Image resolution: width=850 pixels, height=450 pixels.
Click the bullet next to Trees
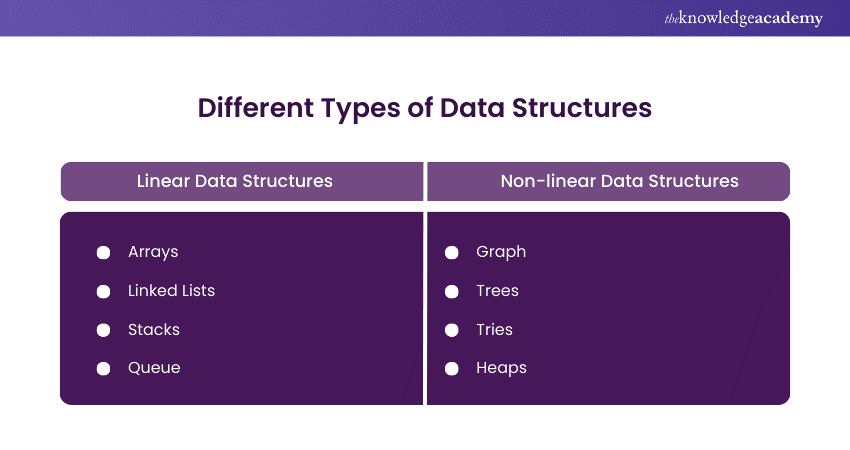[x=452, y=291]
